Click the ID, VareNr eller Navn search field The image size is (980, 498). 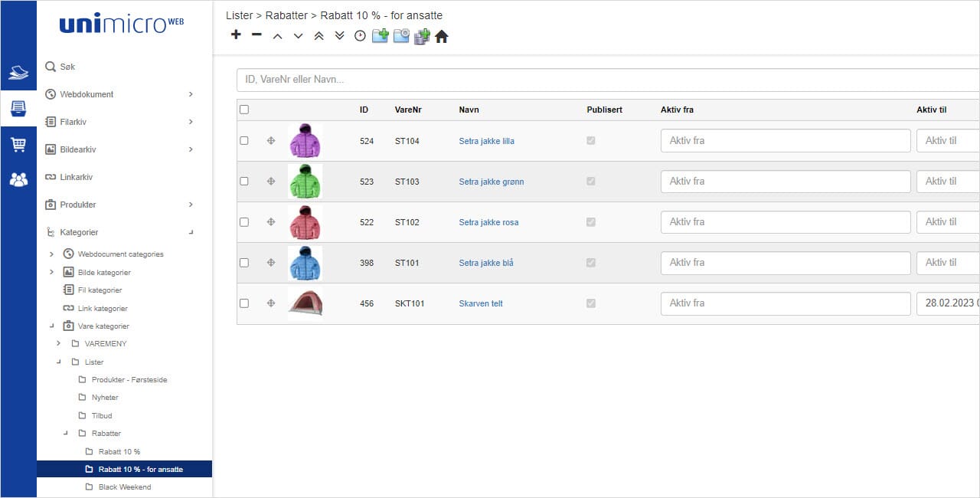605,80
